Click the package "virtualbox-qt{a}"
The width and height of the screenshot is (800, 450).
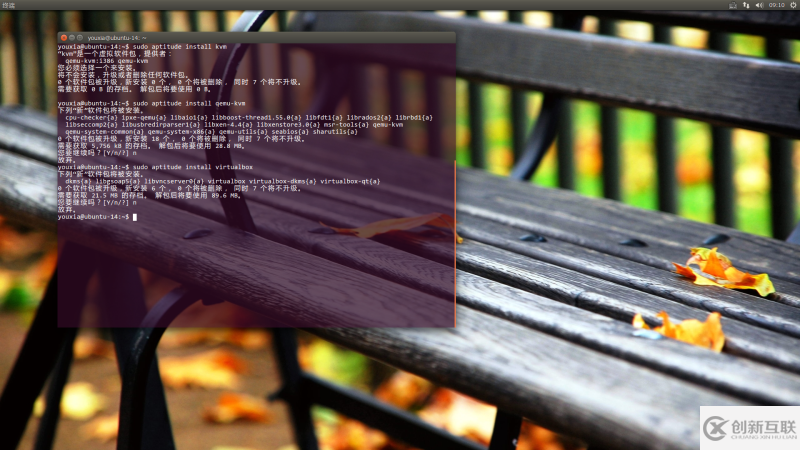(350, 181)
